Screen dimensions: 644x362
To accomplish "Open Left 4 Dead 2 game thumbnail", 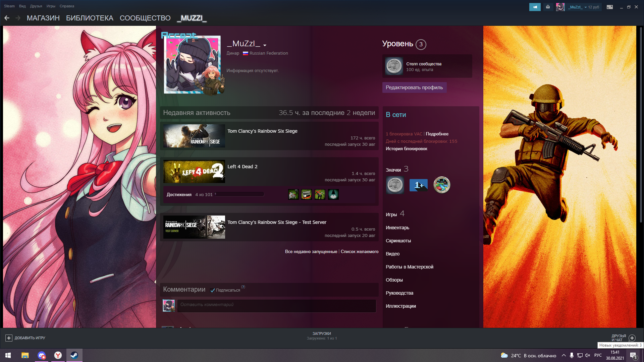I will pos(194,172).
